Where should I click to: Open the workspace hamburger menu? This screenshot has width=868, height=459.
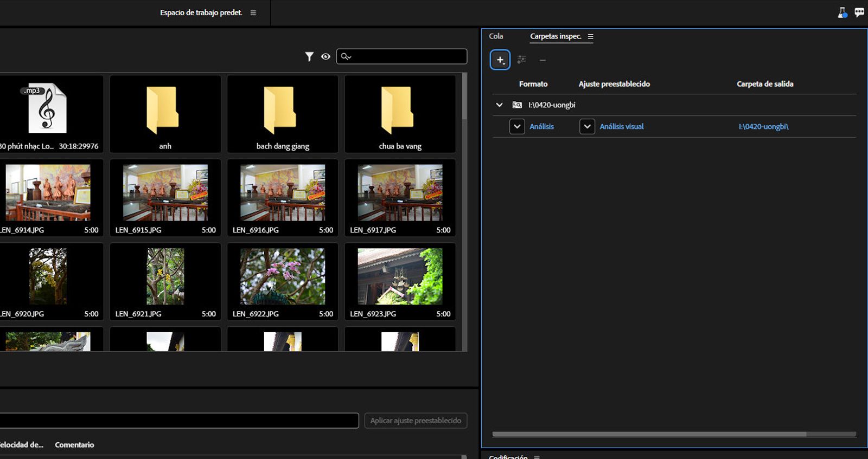tap(253, 13)
